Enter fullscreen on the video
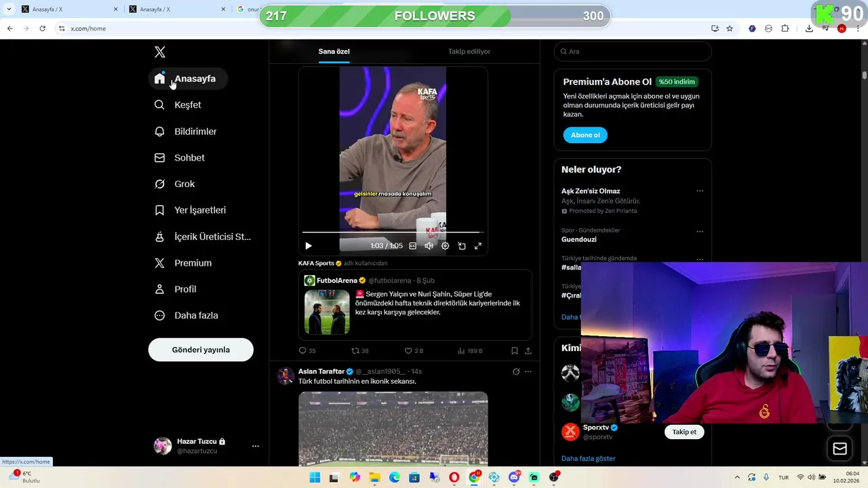Image resolution: width=868 pixels, height=488 pixels. pyautogui.click(x=478, y=246)
